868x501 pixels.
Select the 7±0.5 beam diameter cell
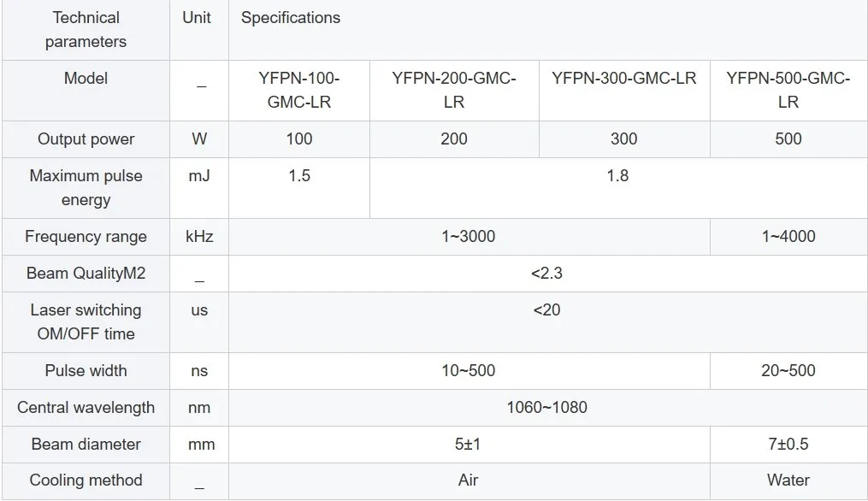pyautogui.click(x=788, y=445)
